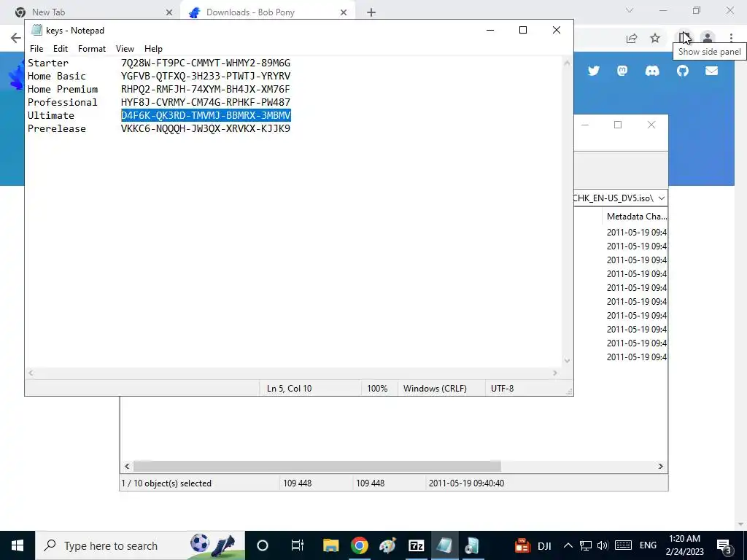Click 1 / 10 object(s) selected status
The height and width of the screenshot is (560, 747).
pos(199,483)
